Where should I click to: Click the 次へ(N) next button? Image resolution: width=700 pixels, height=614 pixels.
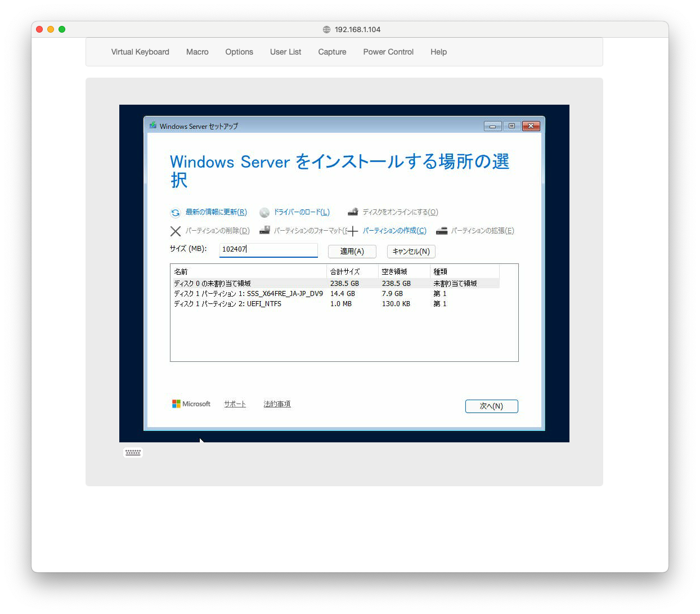[491, 406]
